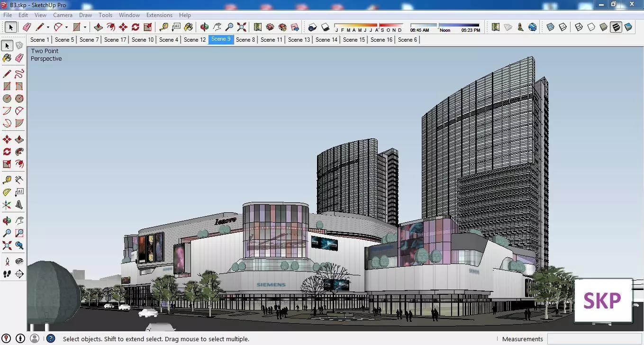This screenshot has width=644, height=345.
Task: Switch to Monochrome face style
Action: [628, 27]
